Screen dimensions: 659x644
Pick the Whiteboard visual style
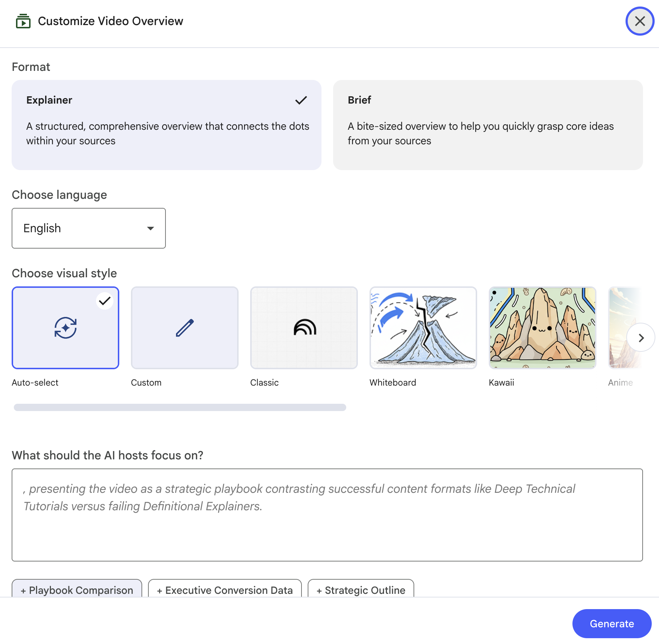coord(423,328)
